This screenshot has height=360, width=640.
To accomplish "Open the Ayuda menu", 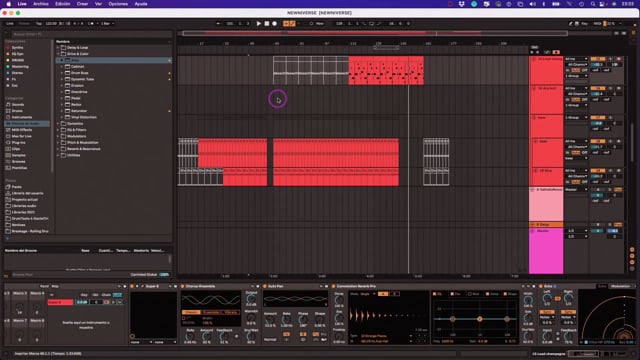I will [x=141, y=4].
